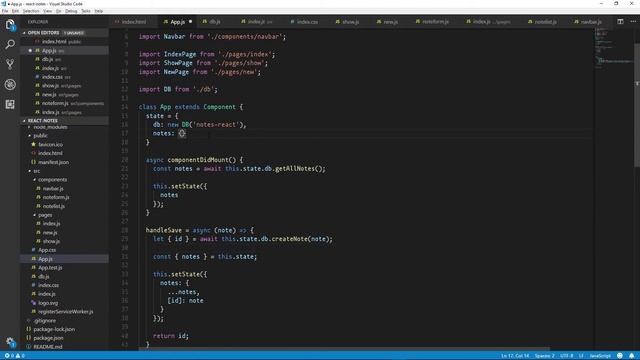Click the feedback smiley in status bar

[x=620, y=356]
